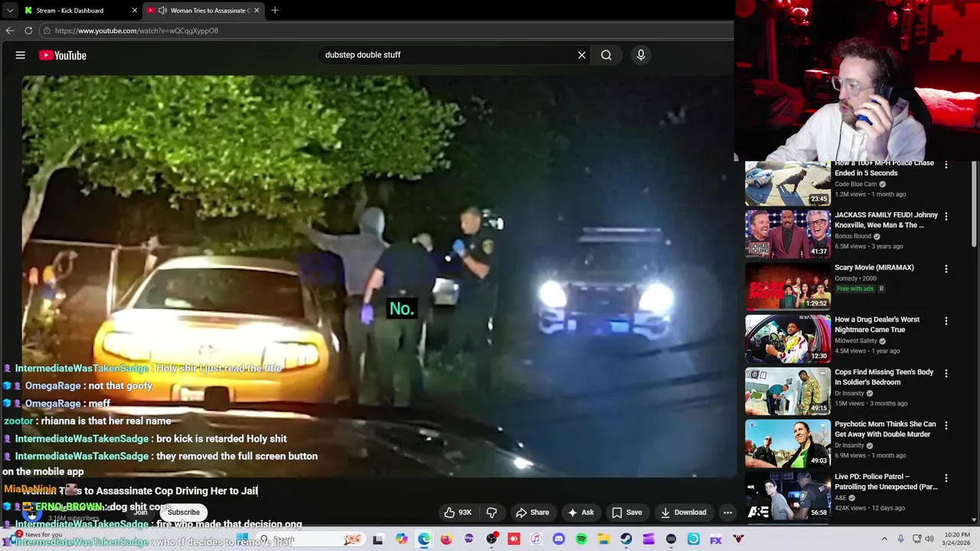Open MUD FX app on taskbar

[x=716, y=540]
